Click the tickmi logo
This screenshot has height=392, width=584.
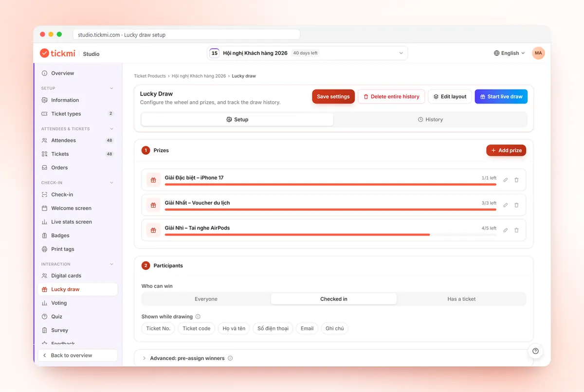point(57,53)
